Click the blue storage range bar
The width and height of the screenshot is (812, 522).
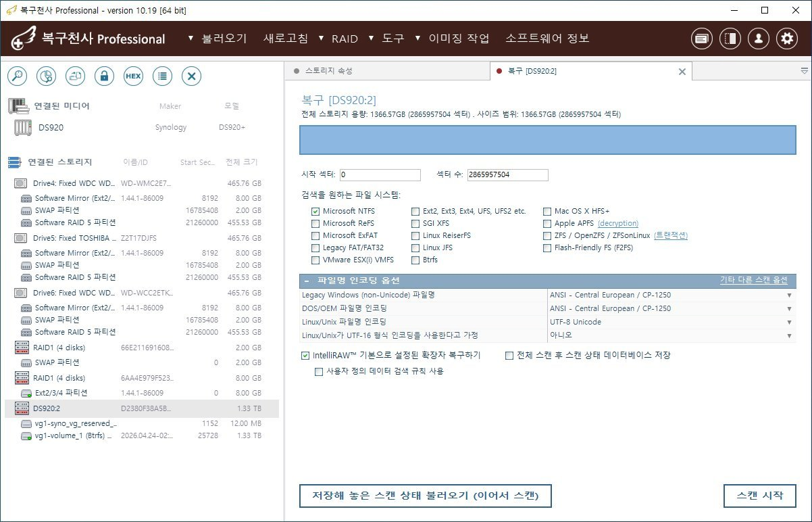click(x=548, y=140)
